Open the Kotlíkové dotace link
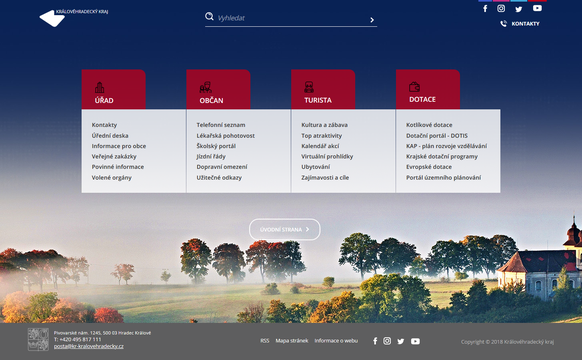The height and width of the screenshot is (360, 582). 429,125
